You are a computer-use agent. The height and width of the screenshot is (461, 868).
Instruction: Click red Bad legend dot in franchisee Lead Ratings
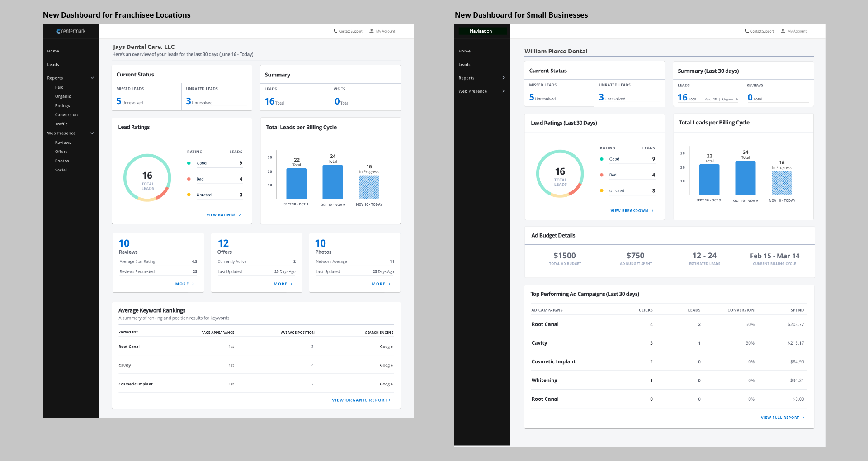point(189,179)
